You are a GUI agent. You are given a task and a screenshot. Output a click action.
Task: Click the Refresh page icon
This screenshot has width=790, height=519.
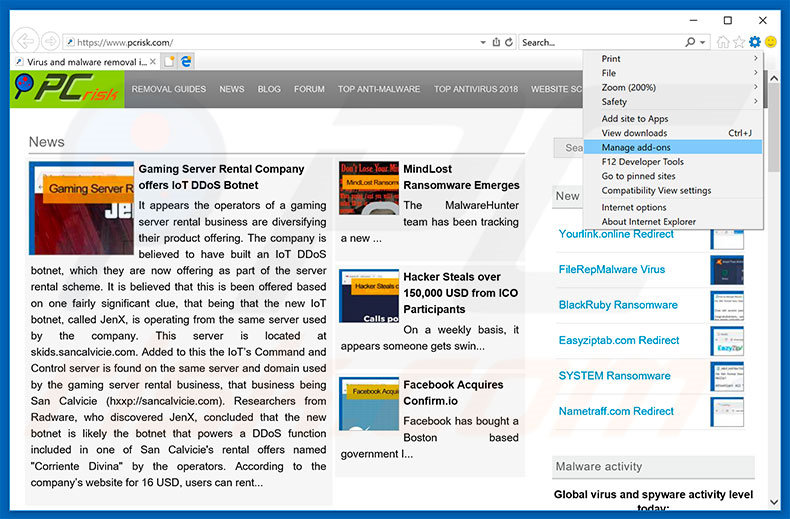coord(509,42)
